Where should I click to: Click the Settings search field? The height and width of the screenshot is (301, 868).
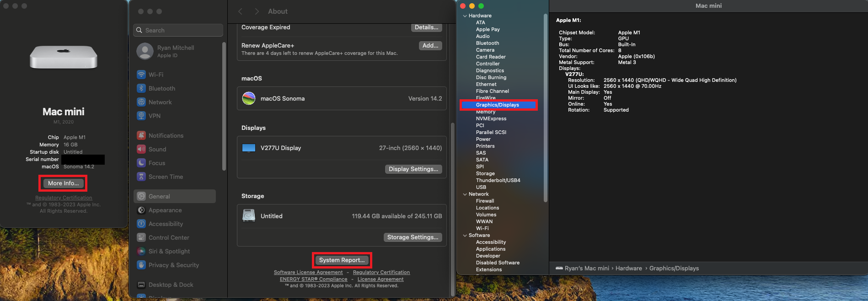click(x=178, y=30)
